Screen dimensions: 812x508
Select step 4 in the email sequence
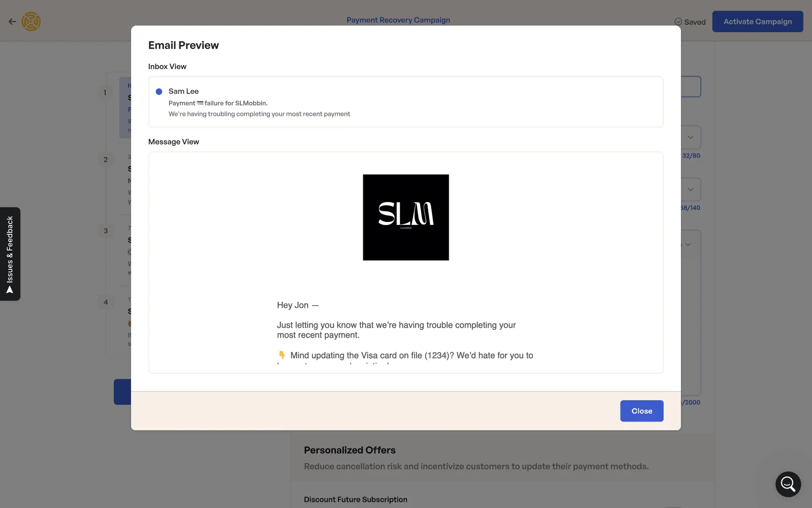click(x=106, y=302)
